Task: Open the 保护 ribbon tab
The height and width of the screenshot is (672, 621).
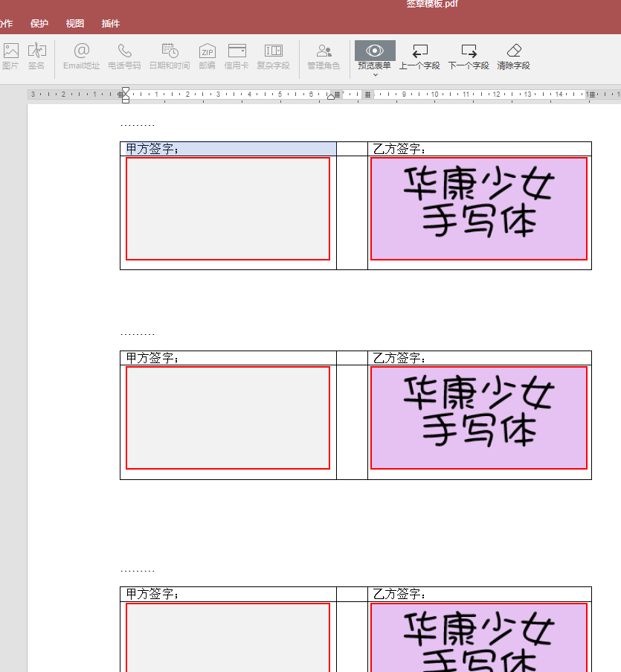Action: click(x=39, y=24)
